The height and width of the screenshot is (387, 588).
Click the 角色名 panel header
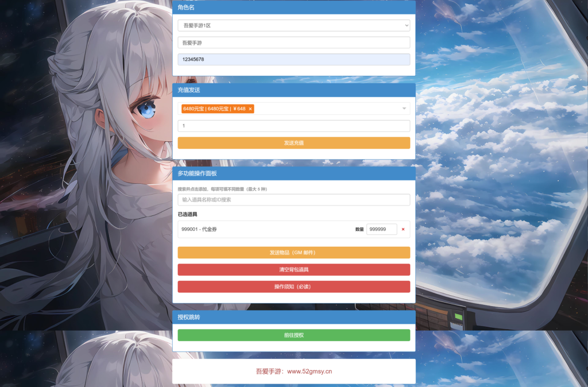[293, 7]
